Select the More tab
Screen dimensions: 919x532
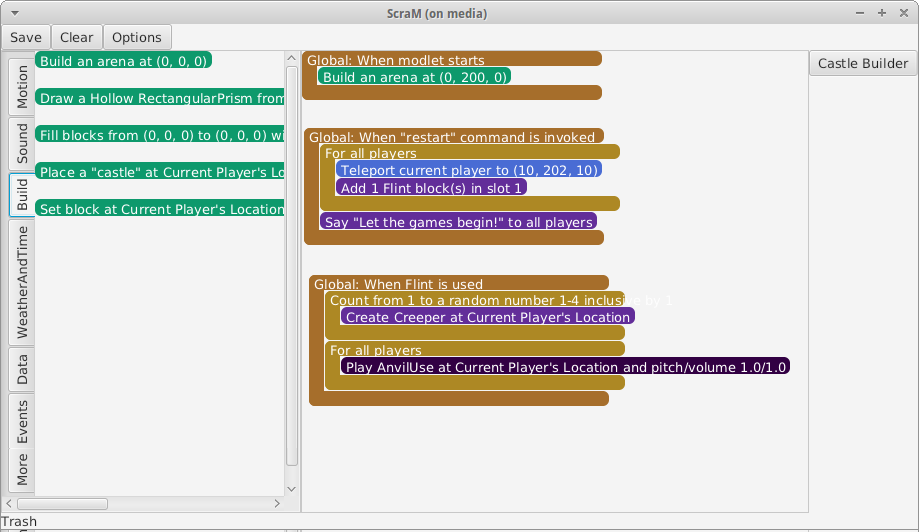(x=22, y=469)
